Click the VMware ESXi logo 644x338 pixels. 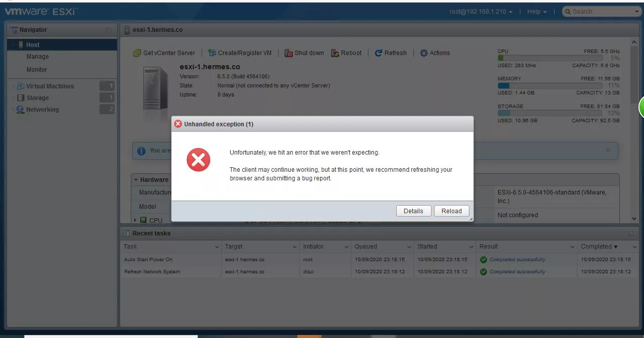[41, 11]
